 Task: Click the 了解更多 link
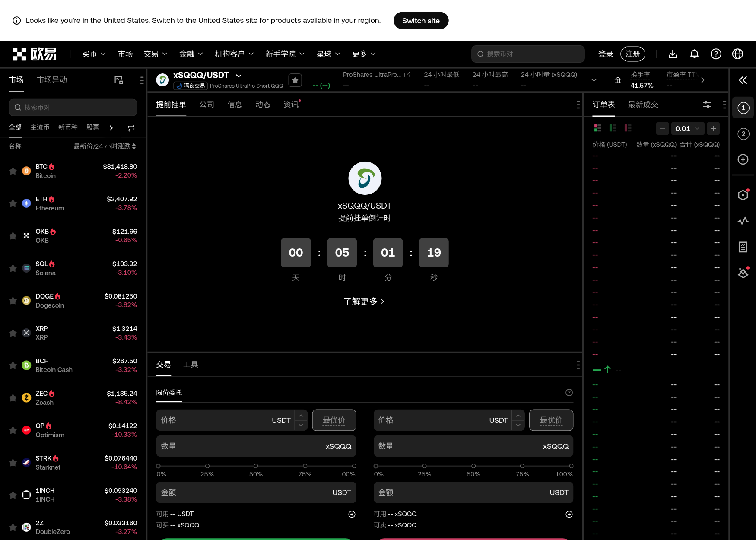(x=364, y=302)
